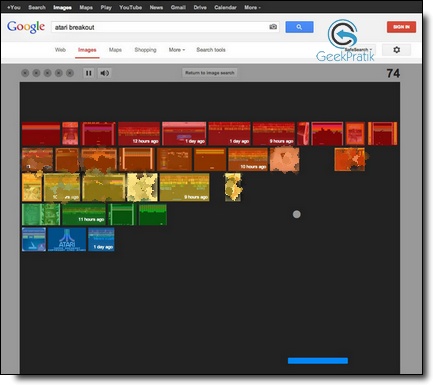The height and width of the screenshot is (385, 433).
Task: Click the red brick labeled 12 hours ago
Action: [x=139, y=134]
